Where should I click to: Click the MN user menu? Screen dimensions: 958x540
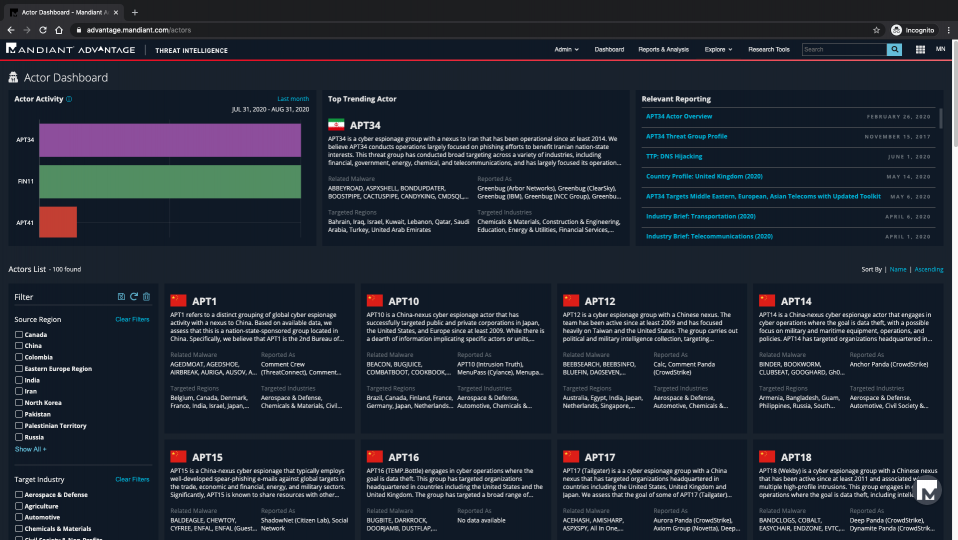(940, 49)
